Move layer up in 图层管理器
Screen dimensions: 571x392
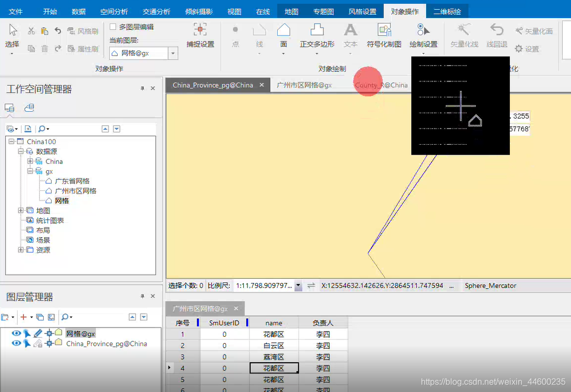(x=132, y=318)
